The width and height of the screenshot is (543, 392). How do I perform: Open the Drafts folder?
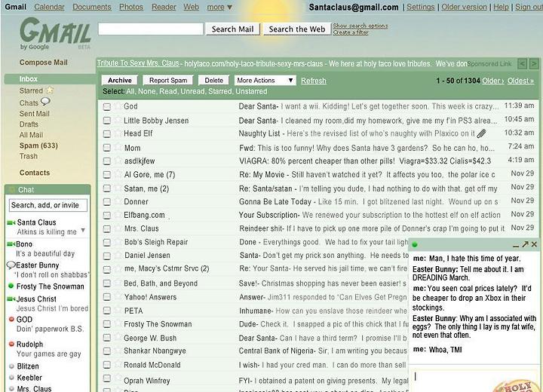(29, 124)
